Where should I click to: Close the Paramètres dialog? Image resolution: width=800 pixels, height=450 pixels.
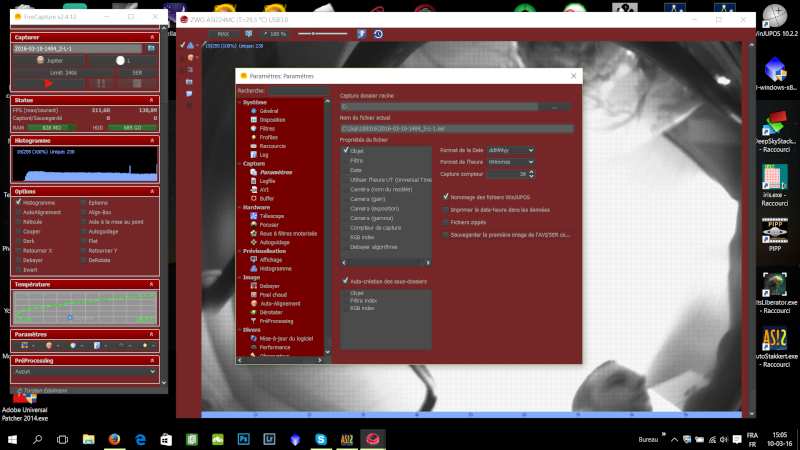coord(573,76)
